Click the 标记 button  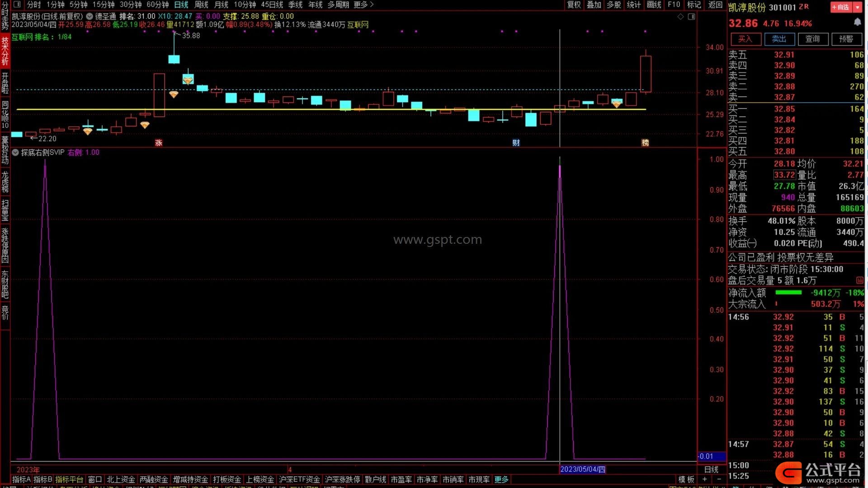click(x=694, y=5)
